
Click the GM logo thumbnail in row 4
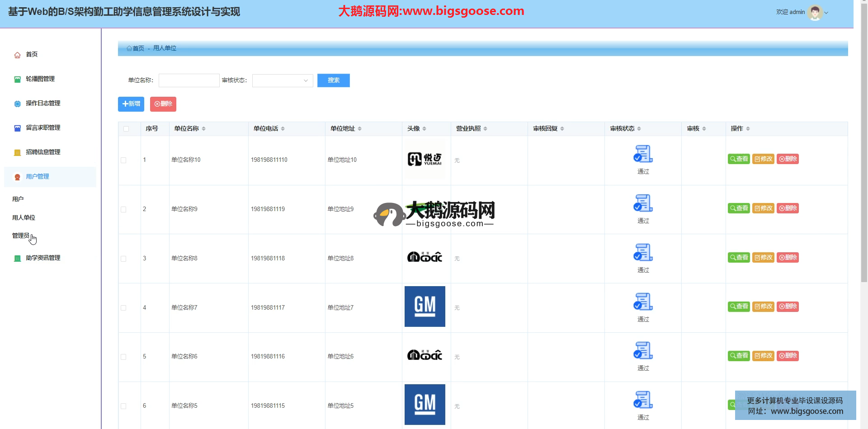(x=425, y=306)
